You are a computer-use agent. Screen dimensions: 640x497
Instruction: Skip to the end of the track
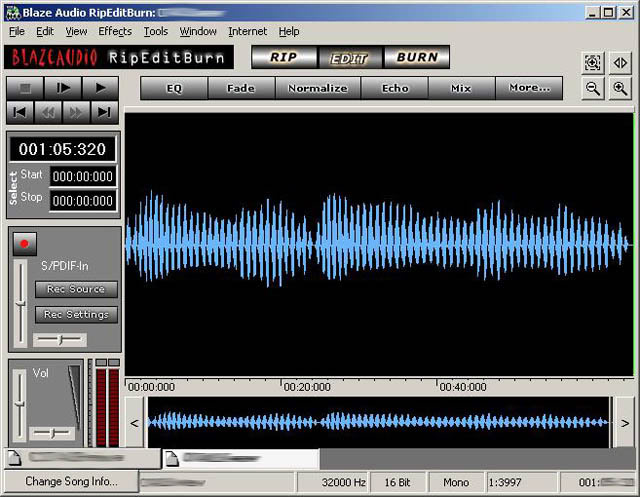coord(104,111)
